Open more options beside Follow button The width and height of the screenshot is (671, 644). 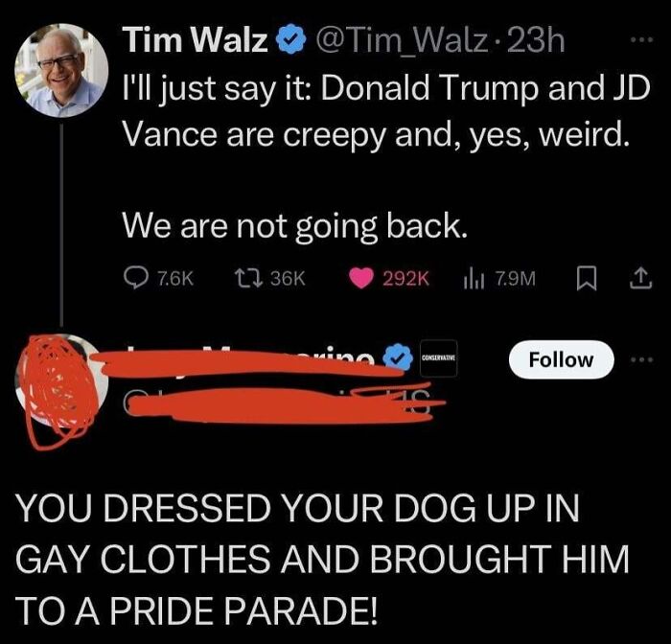(x=642, y=359)
